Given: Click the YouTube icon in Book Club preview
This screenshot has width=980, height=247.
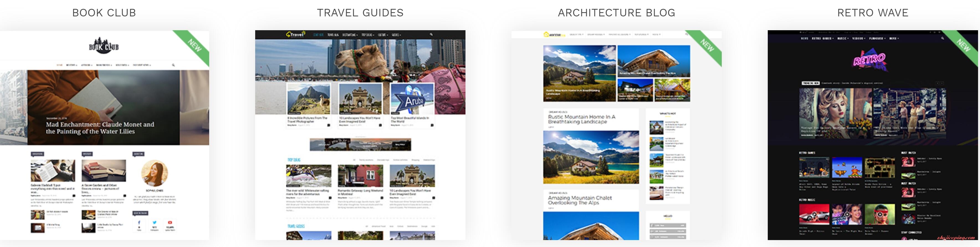Looking at the screenshot, I should (x=170, y=223).
